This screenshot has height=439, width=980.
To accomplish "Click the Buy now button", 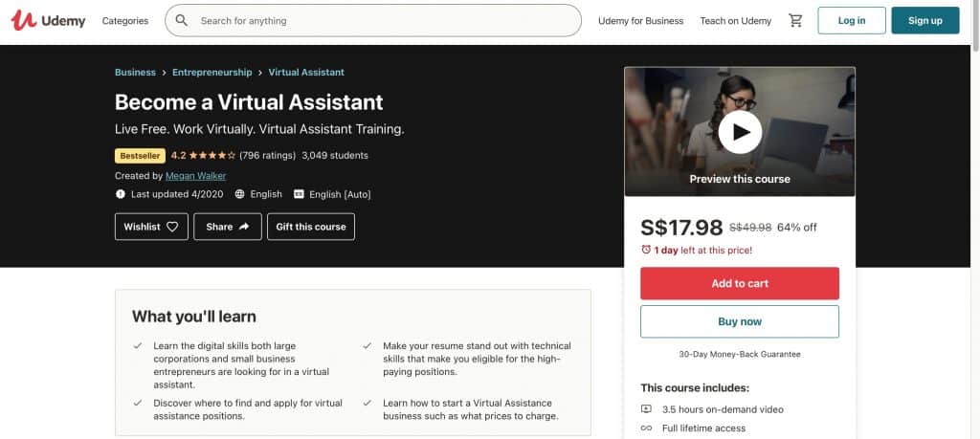I will tap(740, 321).
